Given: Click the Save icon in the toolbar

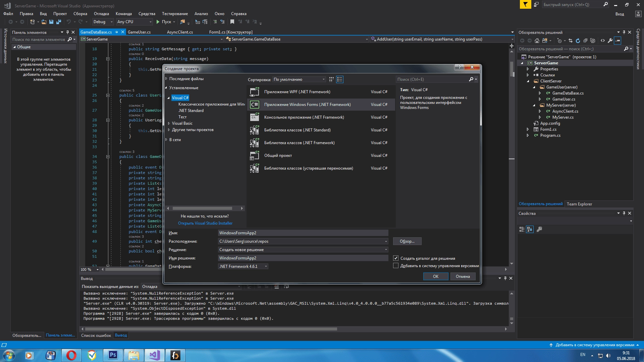Looking at the screenshot, I should pos(51,22).
